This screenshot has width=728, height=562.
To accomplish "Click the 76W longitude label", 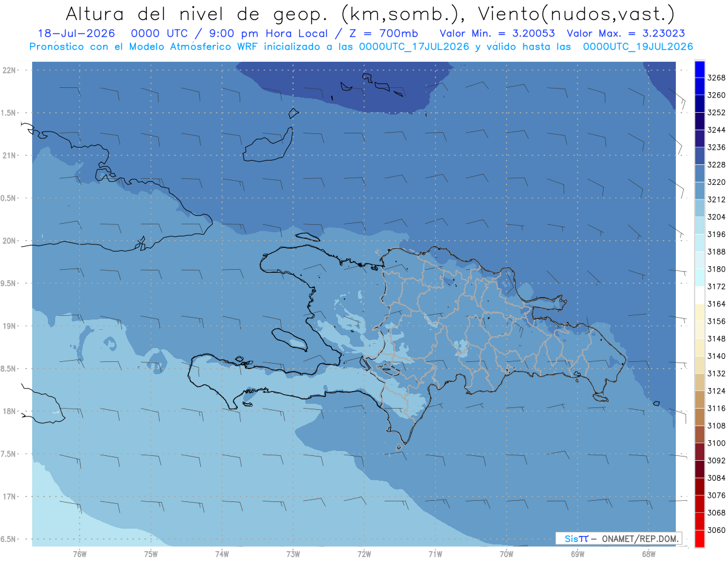I will pyautogui.click(x=79, y=554).
